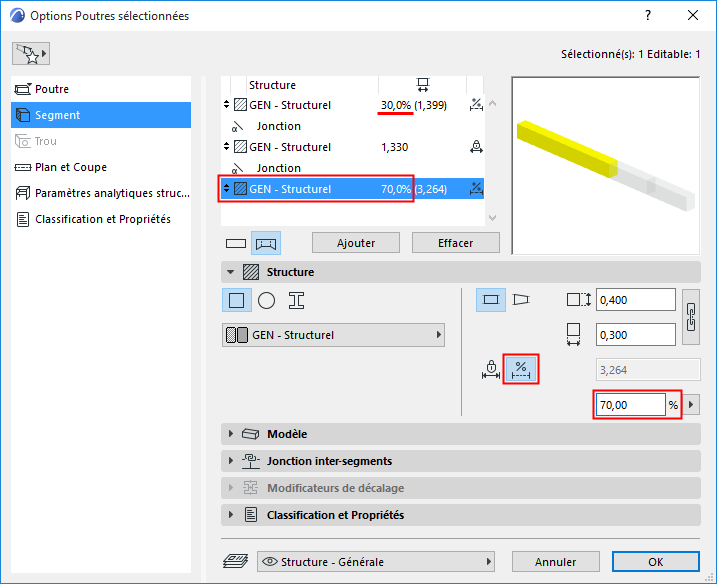Collapse the Structure panel
The width and height of the screenshot is (717, 584).
pos(230,272)
